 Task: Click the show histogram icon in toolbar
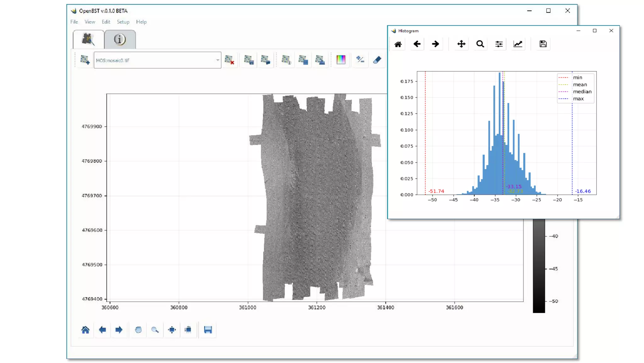click(x=320, y=60)
